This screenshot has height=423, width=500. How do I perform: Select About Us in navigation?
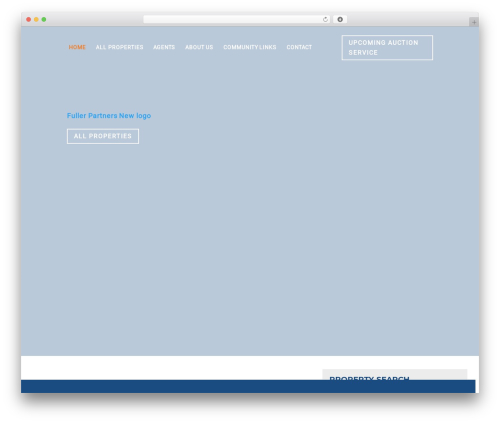click(x=199, y=47)
